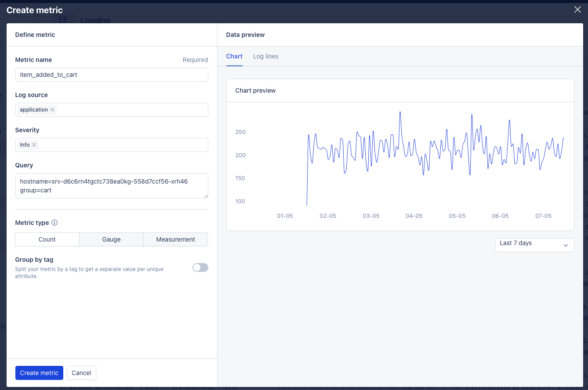The height and width of the screenshot is (390, 588).
Task: Switch to the Chart tab
Action: click(x=234, y=56)
